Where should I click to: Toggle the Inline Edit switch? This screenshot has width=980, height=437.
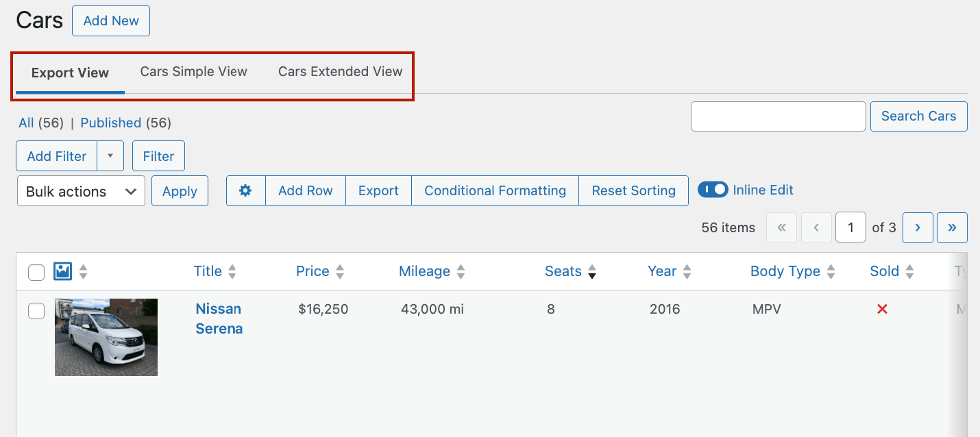click(713, 190)
